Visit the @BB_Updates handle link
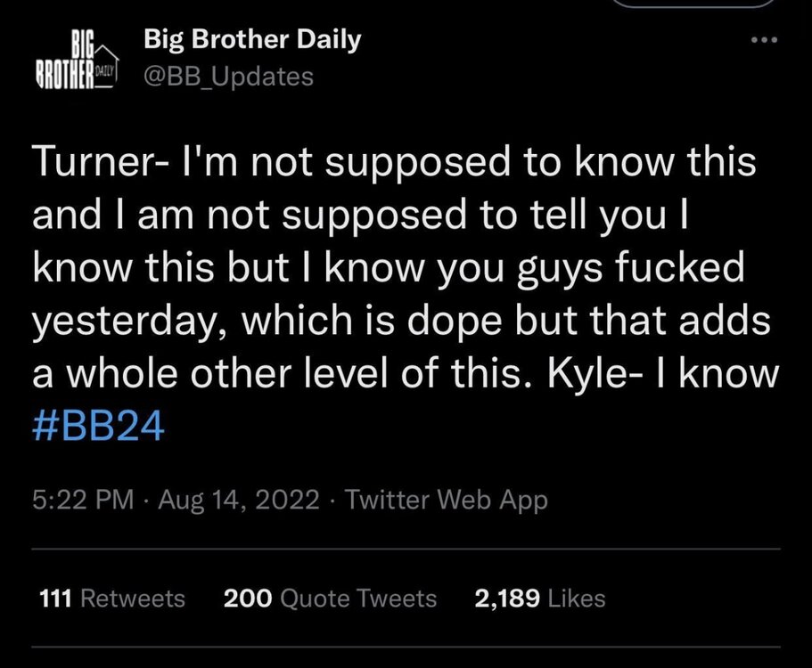Screen dimensions: 812x668 pos(227,77)
